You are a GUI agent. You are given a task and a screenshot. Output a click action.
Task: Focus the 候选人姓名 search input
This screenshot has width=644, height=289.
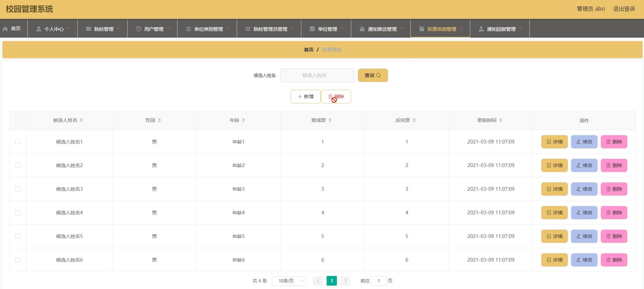[x=317, y=75]
